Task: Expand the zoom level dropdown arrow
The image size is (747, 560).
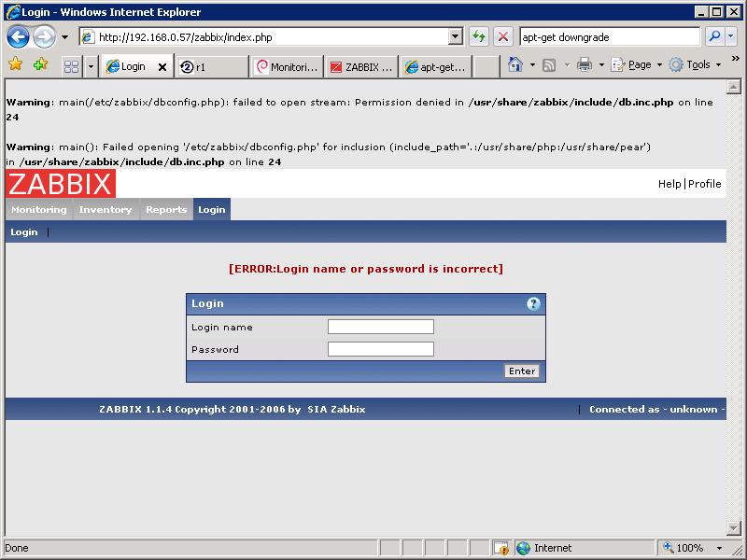Action: (x=719, y=548)
